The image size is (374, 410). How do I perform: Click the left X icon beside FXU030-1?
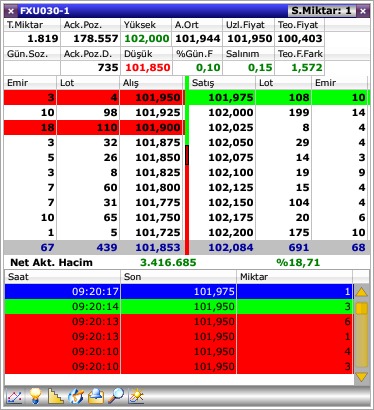coord(11,11)
